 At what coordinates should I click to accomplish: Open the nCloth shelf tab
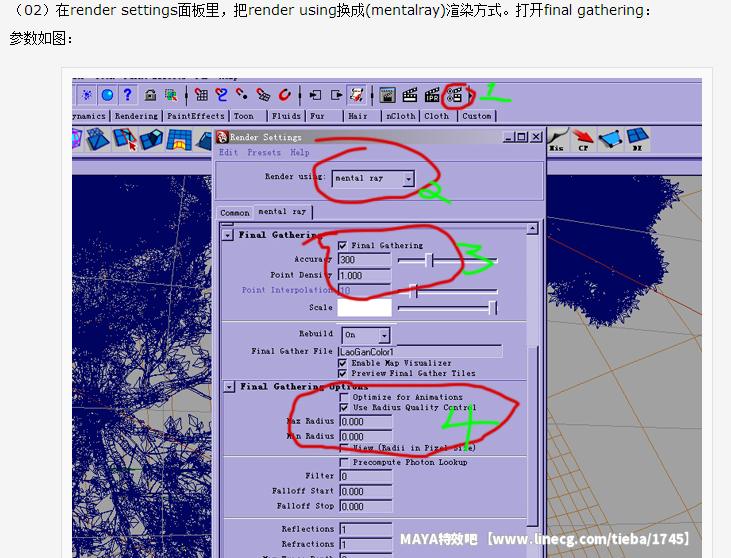coord(400,116)
